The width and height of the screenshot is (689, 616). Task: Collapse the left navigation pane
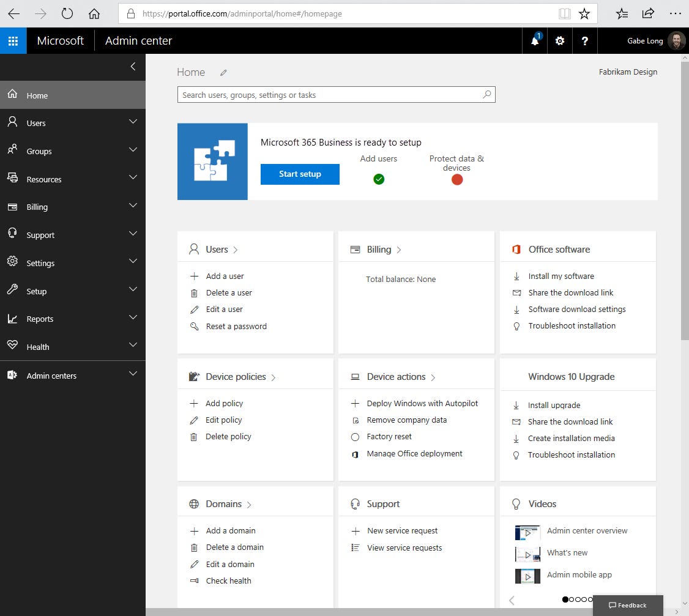(133, 67)
